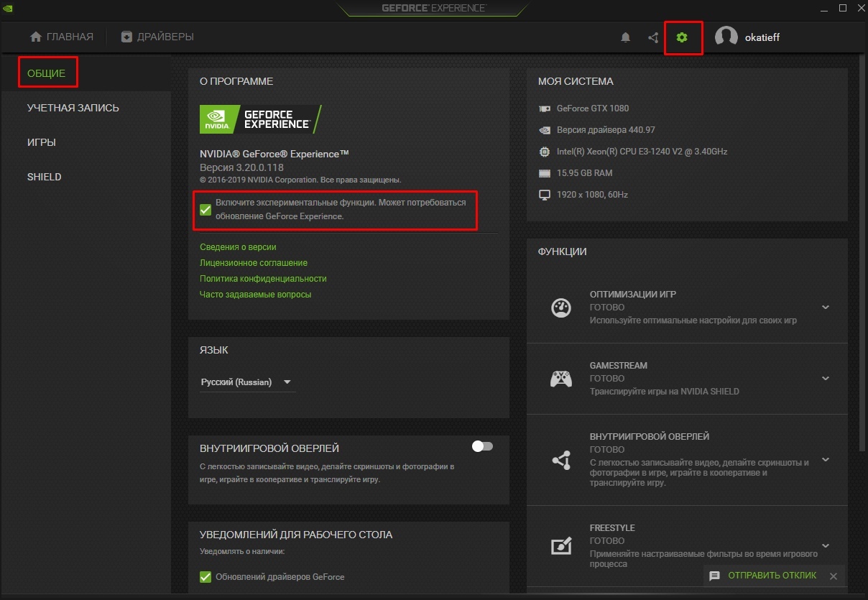
Task: Expand the GAMESTREAM feature chevron
Action: (826, 379)
